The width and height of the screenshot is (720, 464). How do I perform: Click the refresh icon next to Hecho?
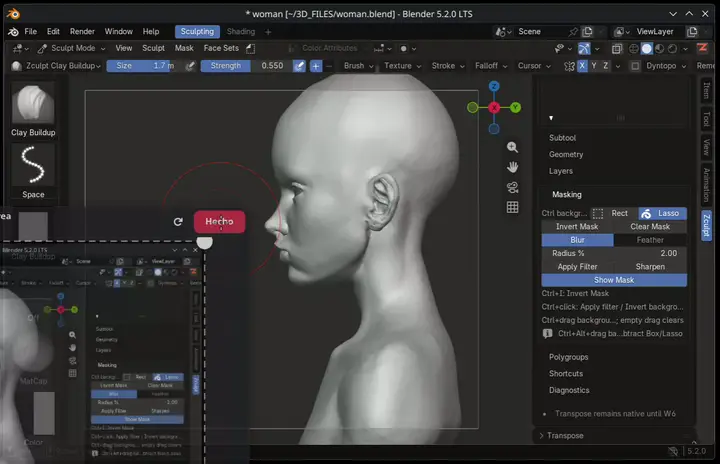click(178, 222)
